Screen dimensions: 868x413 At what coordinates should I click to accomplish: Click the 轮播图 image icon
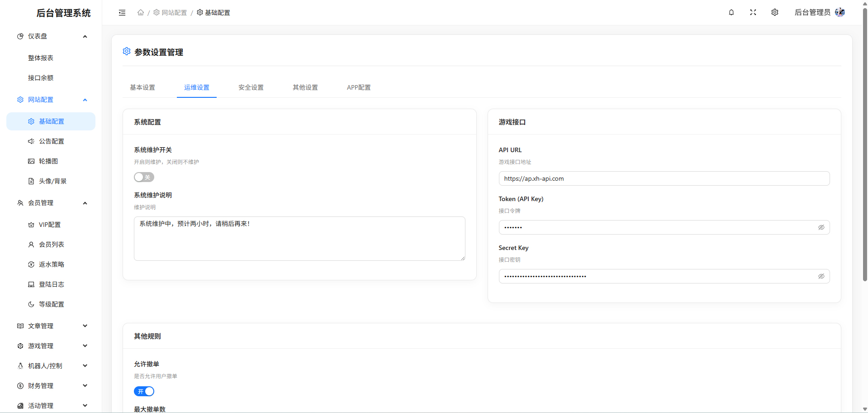[31, 161]
